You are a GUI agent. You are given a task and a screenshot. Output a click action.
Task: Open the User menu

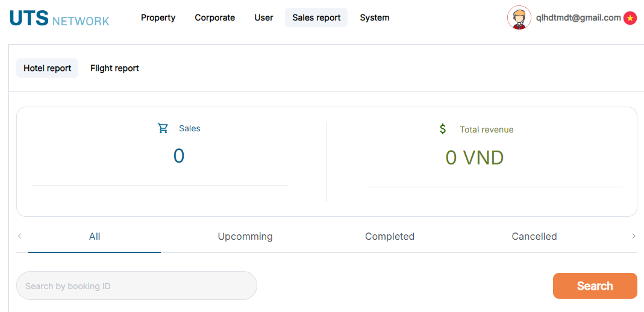click(264, 17)
